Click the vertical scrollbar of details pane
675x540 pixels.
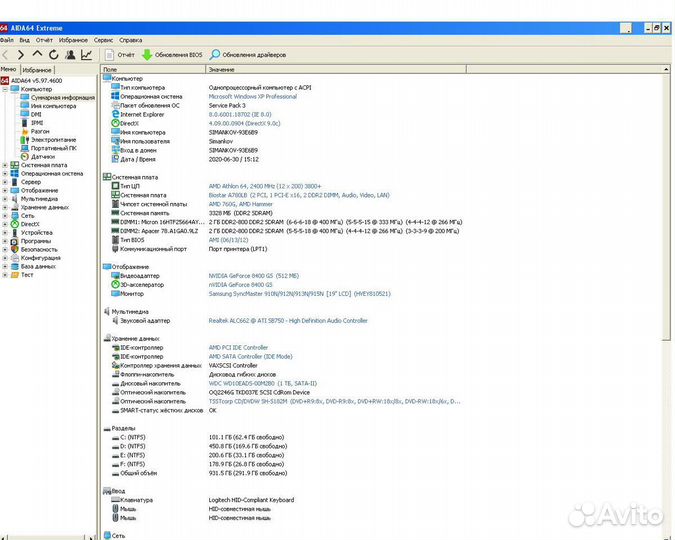pyautogui.click(x=666, y=207)
